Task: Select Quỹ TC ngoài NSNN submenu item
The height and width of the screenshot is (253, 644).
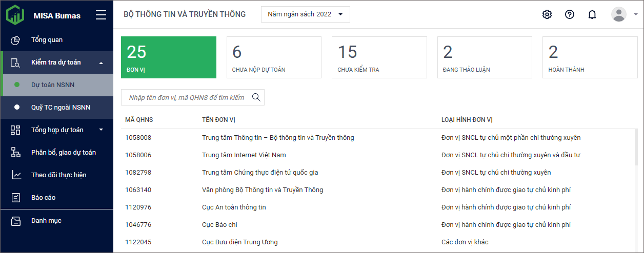Action: pos(61,108)
